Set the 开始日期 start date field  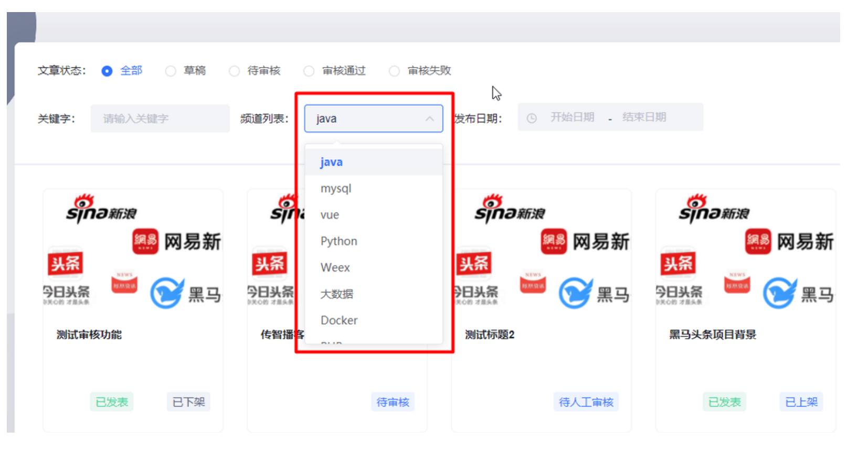click(x=572, y=117)
